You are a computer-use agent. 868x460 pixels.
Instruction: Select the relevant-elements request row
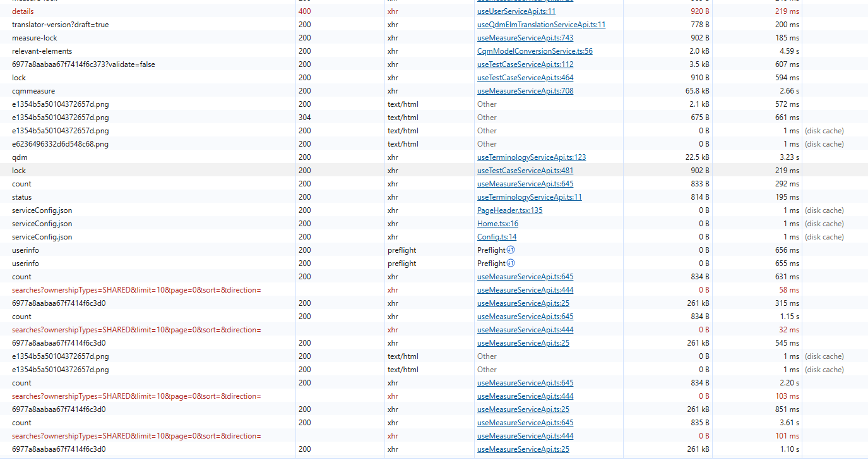pos(42,51)
